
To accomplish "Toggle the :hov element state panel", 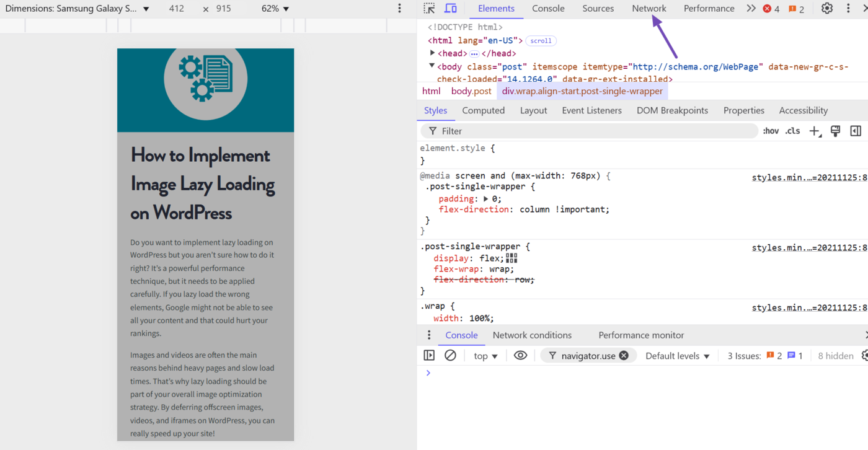I will (x=771, y=131).
